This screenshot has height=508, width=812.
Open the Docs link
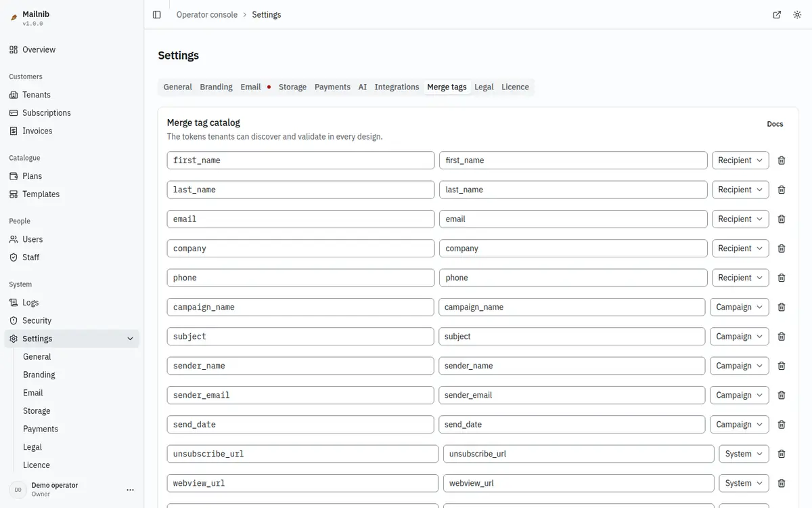tap(775, 124)
